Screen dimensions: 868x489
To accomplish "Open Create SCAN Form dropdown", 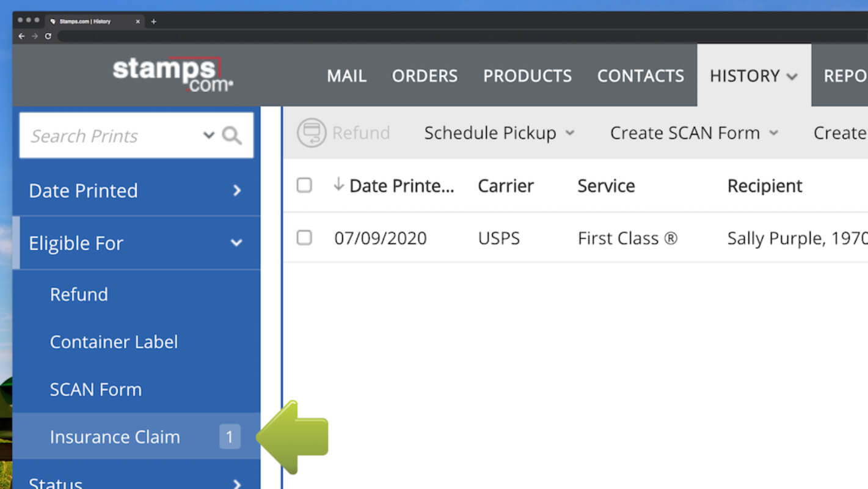I will click(x=694, y=133).
